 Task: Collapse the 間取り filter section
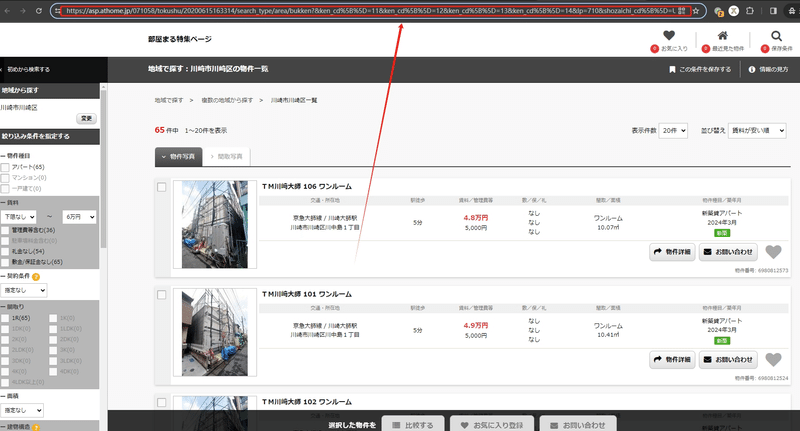coord(12,307)
